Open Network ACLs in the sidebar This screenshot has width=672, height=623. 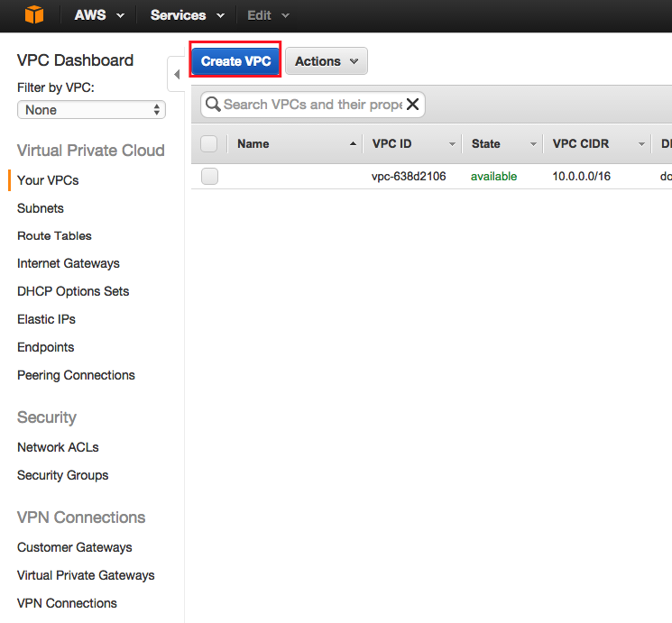click(58, 447)
